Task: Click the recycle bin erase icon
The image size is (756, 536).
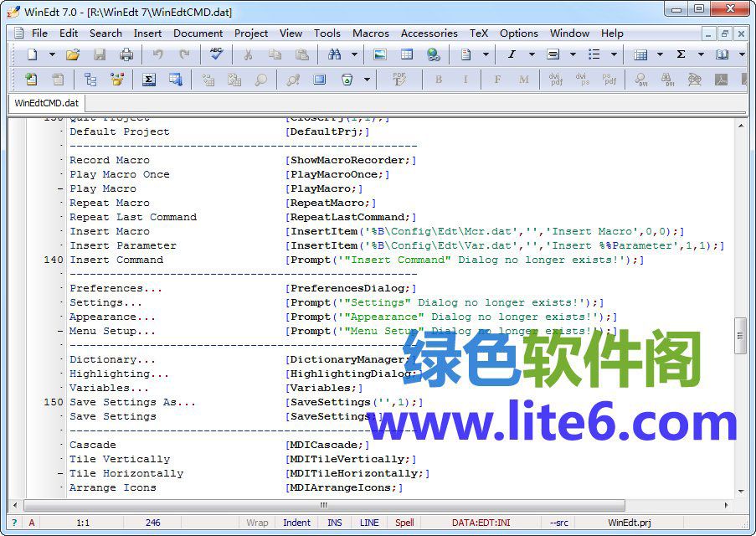Action: tap(347, 80)
